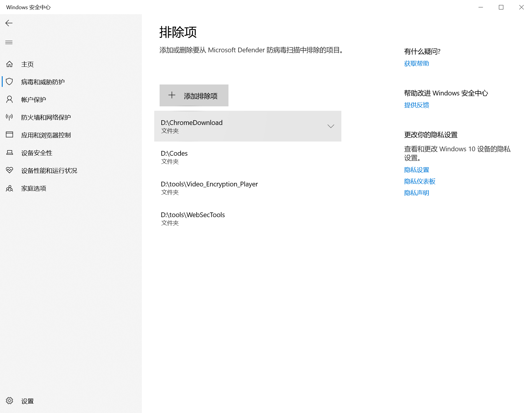Open 家庭选项 page
The height and width of the screenshot is (413, 532).
71,188
